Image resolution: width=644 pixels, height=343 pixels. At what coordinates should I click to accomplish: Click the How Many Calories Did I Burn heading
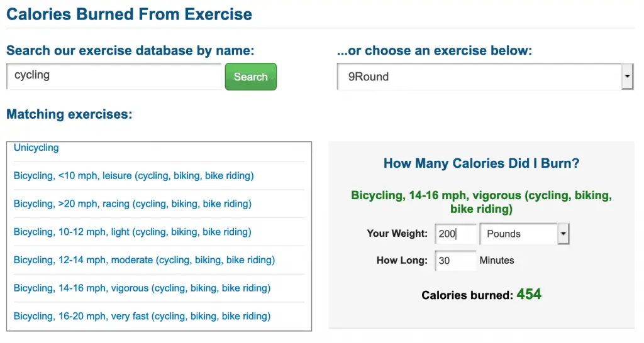[481, 163]
